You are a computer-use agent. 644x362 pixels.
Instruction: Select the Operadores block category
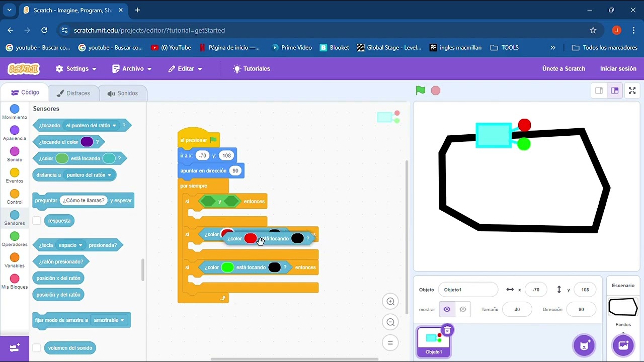(15, 239)
